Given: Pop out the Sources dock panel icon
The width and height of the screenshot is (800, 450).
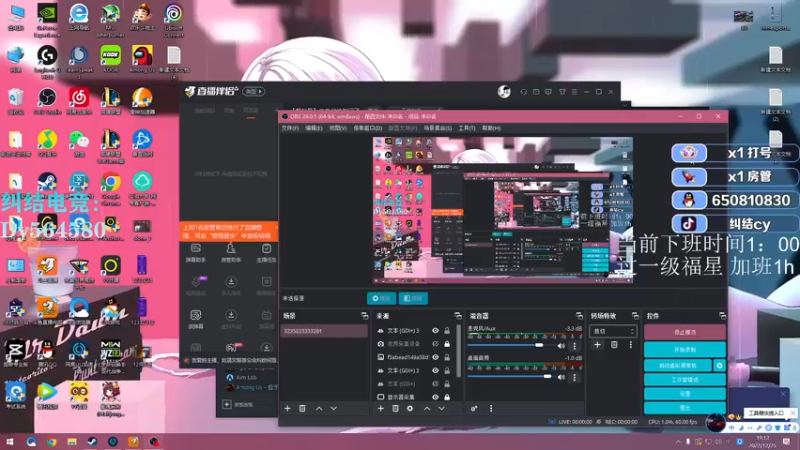Looking at the screenshot, I should (458, 316).
